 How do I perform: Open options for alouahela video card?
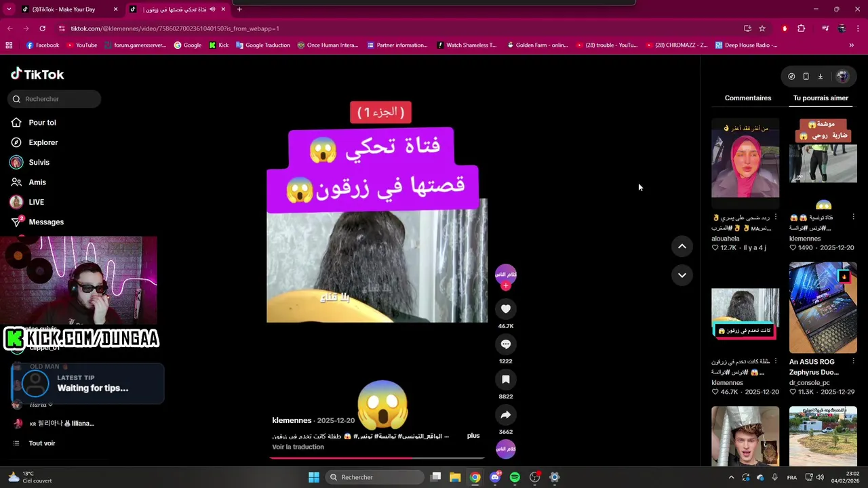pos(776,217)
